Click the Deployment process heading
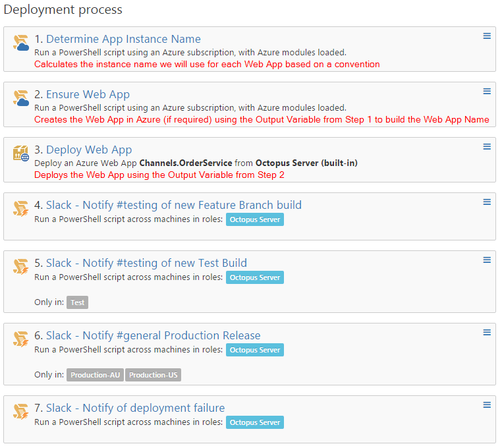The width and height of the screenshot is (504, 448). coord(63,10)
